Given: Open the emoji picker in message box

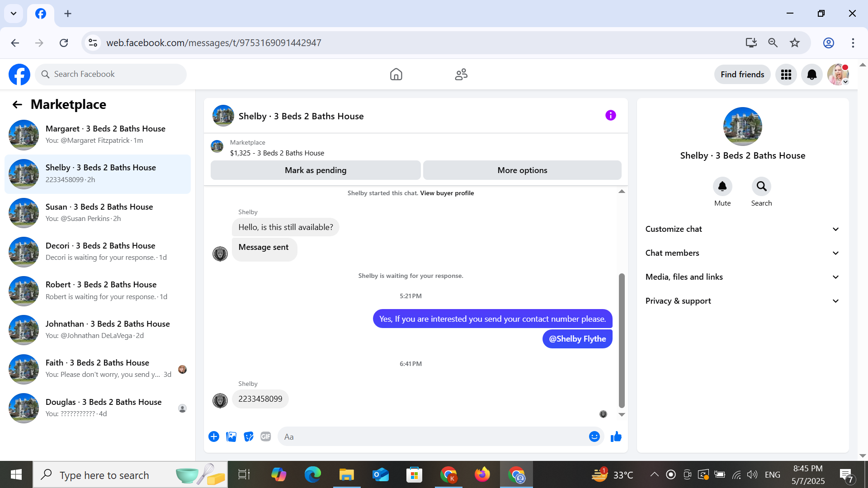Looking at the screenshot, I should click(594, 436).
